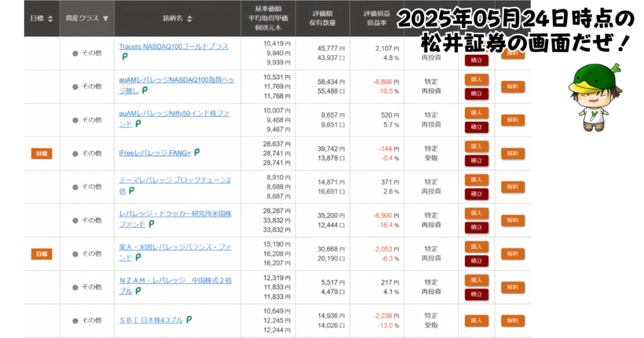Screen dimensions: 644x338
Task: Click 積立 for NZAM・レバレッジ 中国株式2倍ブル
Action: [x=477, y=294]
